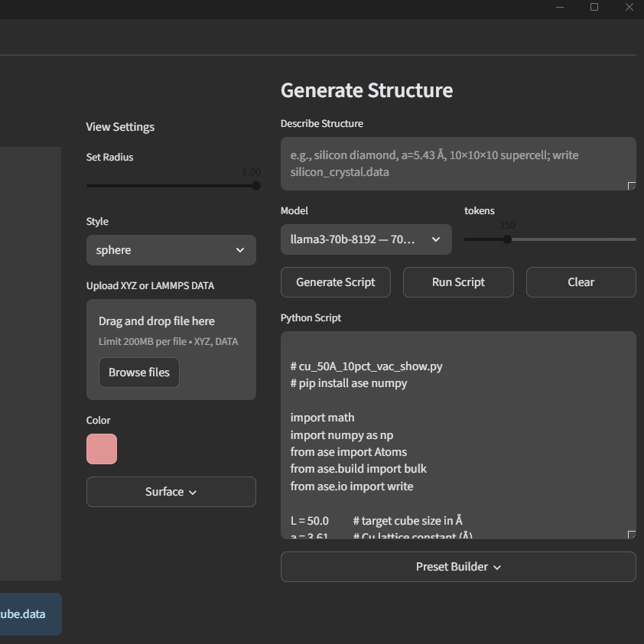This screenshot has width=644, height=644.
Task: Expand the Surface menu
Action: [171, 492]
